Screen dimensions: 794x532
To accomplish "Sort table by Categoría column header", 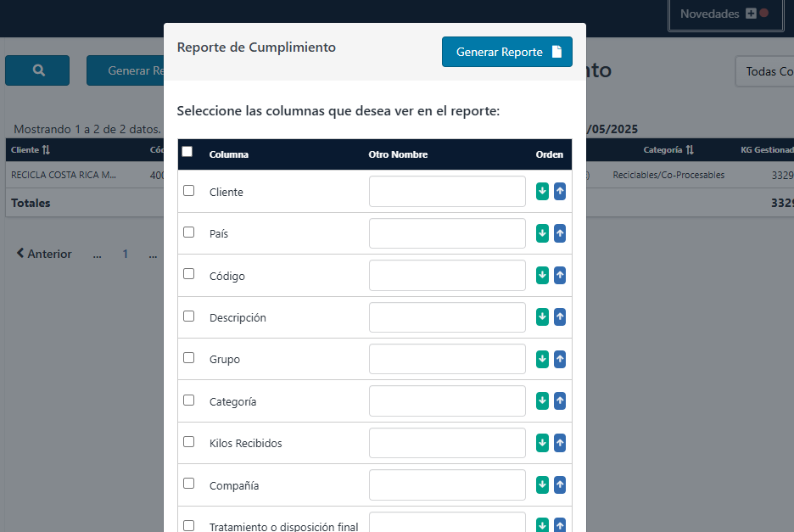I will point(668,150).
